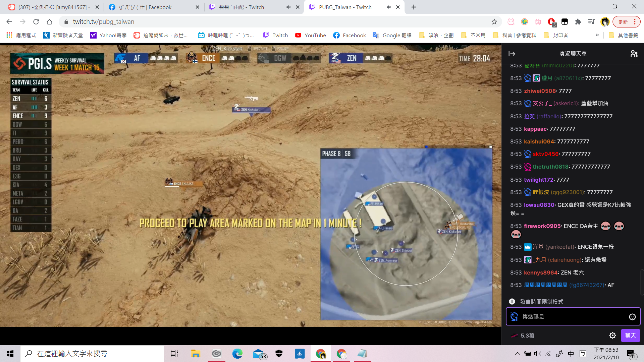This screenshot has width=644, height=362.
Task: Show more bookmarks overflow chevron
Action: (x=597, y=35)
